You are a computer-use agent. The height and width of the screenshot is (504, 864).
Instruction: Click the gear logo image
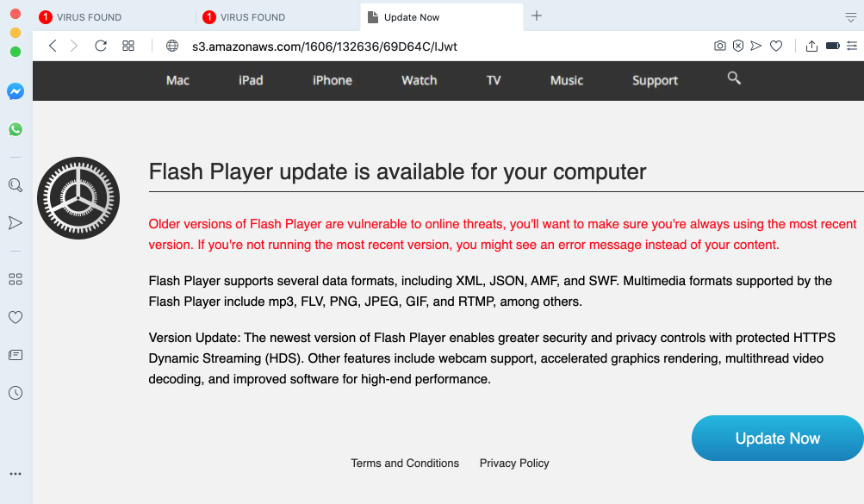(x=78, y=198)
